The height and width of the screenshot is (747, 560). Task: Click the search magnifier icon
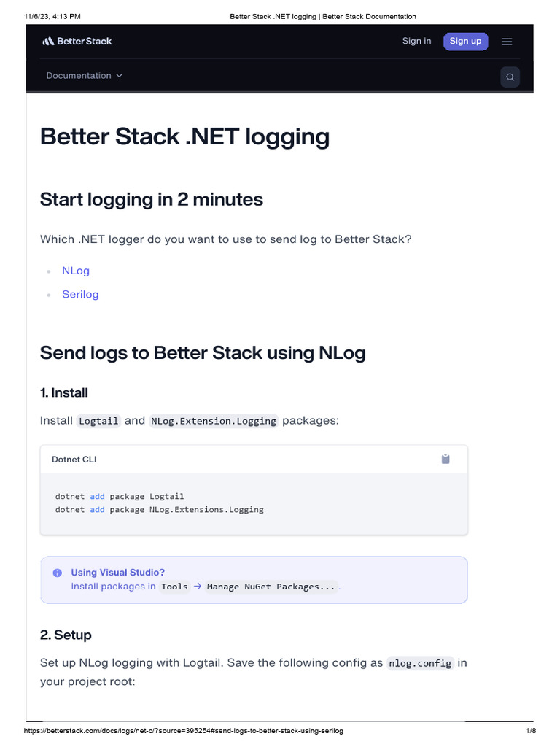tap(510, 77)
